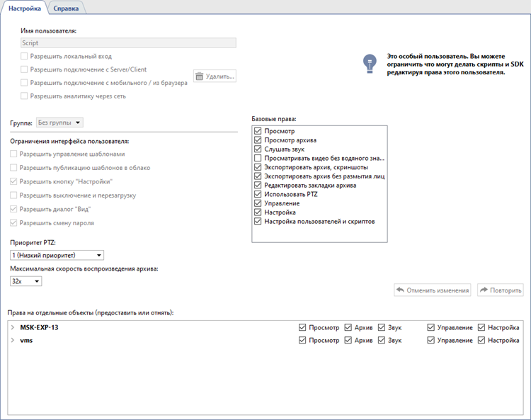Uncheck Звук for the vms object
The image size is (531, 420).
(x=382, y=341)
